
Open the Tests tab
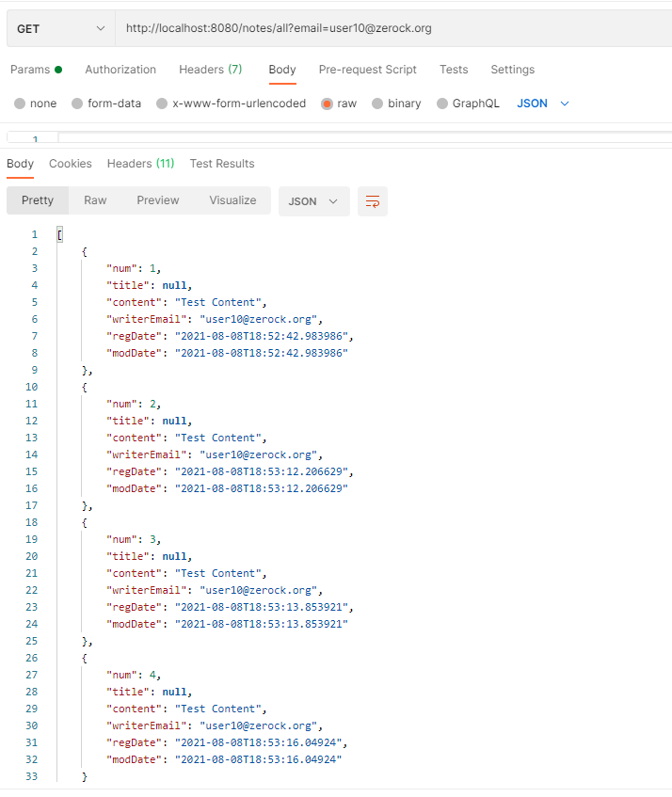pyautogui.click(x=454, y=70)
